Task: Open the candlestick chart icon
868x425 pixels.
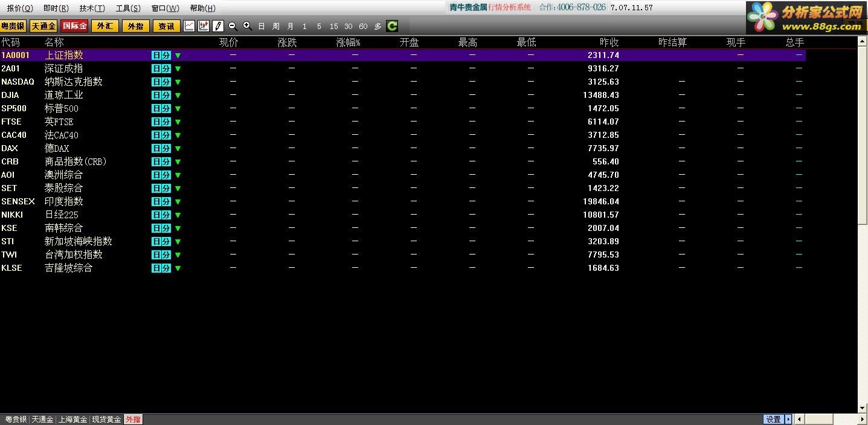Action: coord(204,26)
